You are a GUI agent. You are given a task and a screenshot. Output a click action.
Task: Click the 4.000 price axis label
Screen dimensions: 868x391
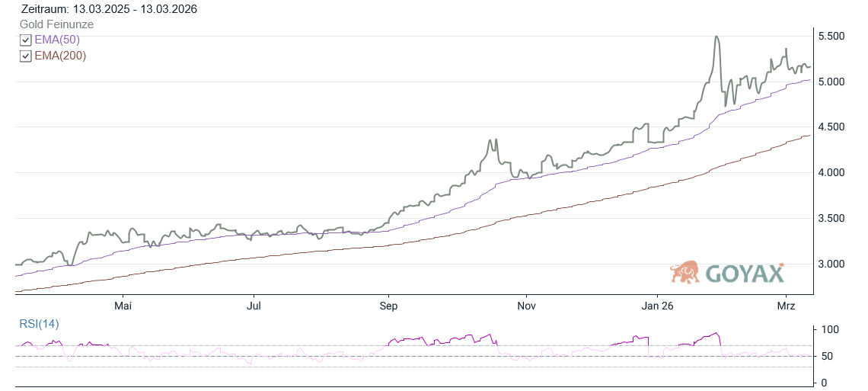[x=834, y=173]
